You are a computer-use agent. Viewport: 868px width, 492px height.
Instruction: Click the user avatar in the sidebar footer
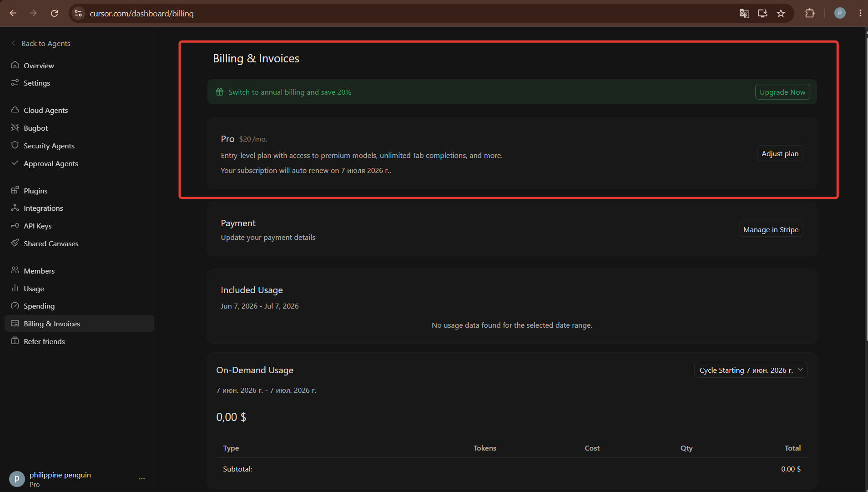tap(17, 479)
